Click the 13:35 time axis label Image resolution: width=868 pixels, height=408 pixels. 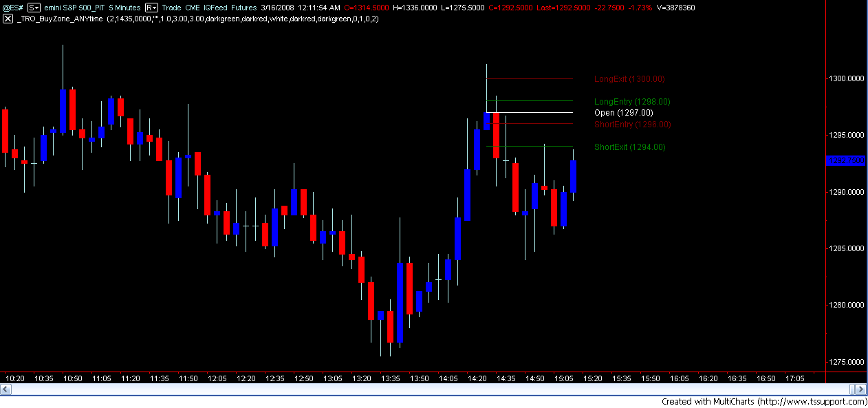point(391,378)
